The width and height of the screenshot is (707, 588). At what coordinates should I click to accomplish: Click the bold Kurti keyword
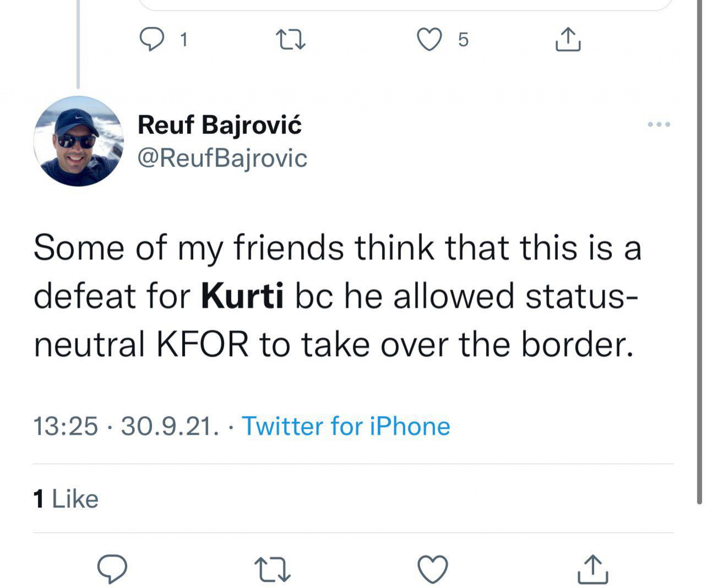pyautogui.click(x=242, y=296)
